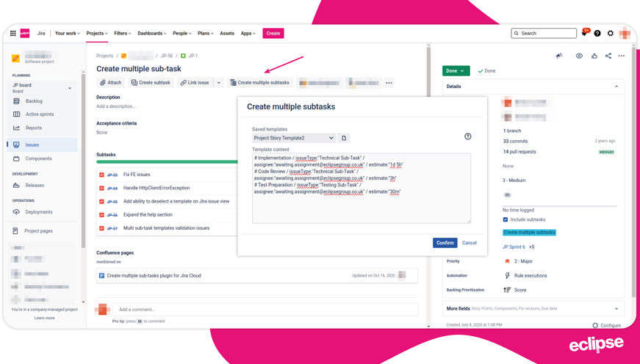The image size is (640, 364).
Task: Open the app switcher grid icon
Action: point(13,34)
